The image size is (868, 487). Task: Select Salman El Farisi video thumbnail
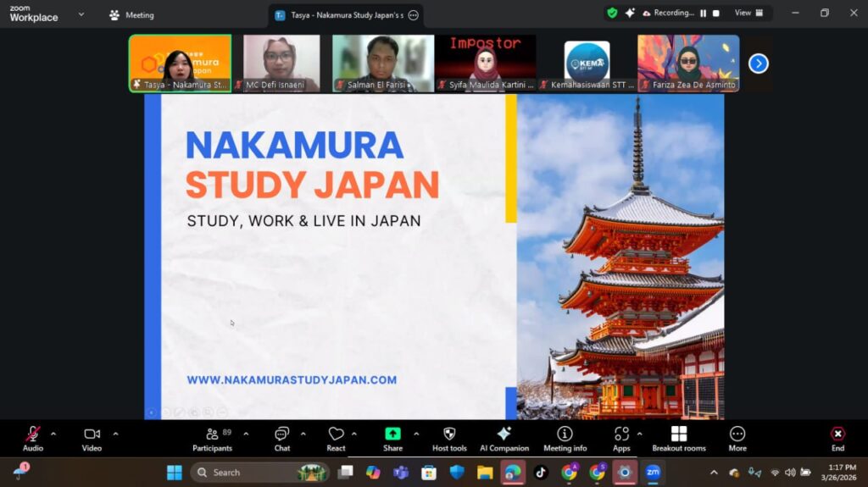(x=383, y=63)
